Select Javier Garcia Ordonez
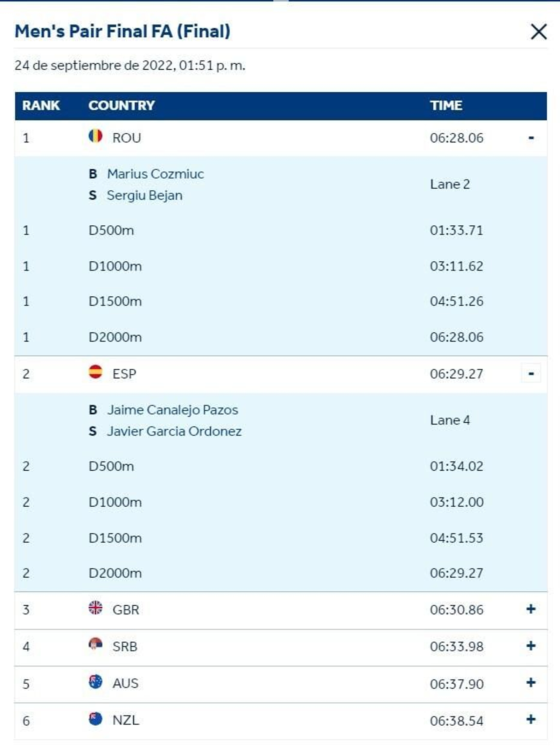 click(174, 431)
